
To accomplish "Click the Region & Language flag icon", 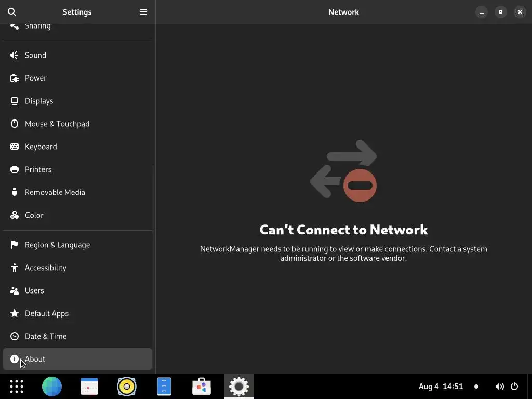I will pyautogui.click(x=14, y=245).
